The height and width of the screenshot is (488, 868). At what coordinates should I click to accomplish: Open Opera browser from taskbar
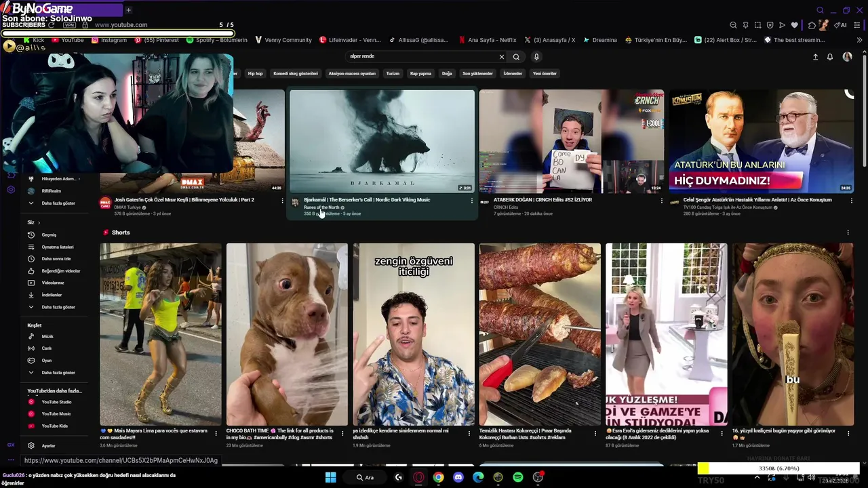[418, 477]
